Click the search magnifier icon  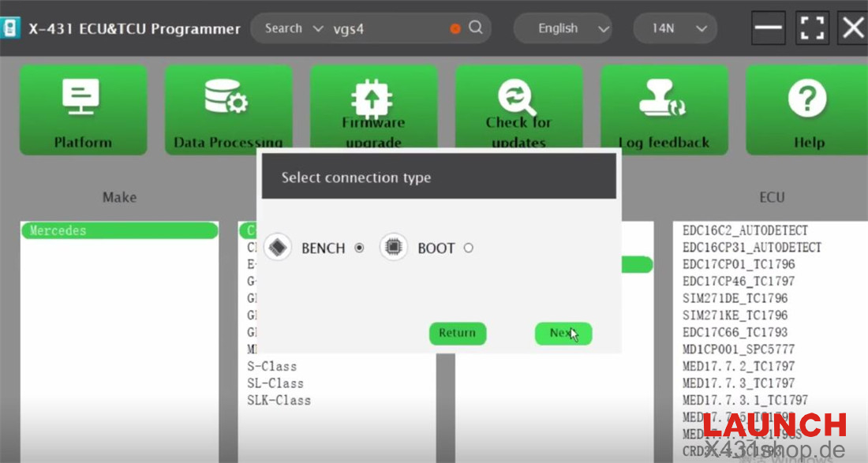[x=475, y=28]
